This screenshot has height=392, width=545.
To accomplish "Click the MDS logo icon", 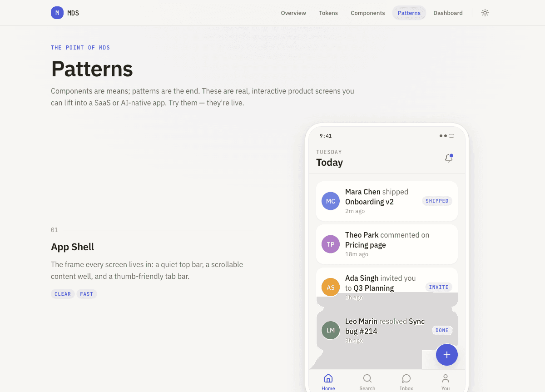I will point(57,13).
